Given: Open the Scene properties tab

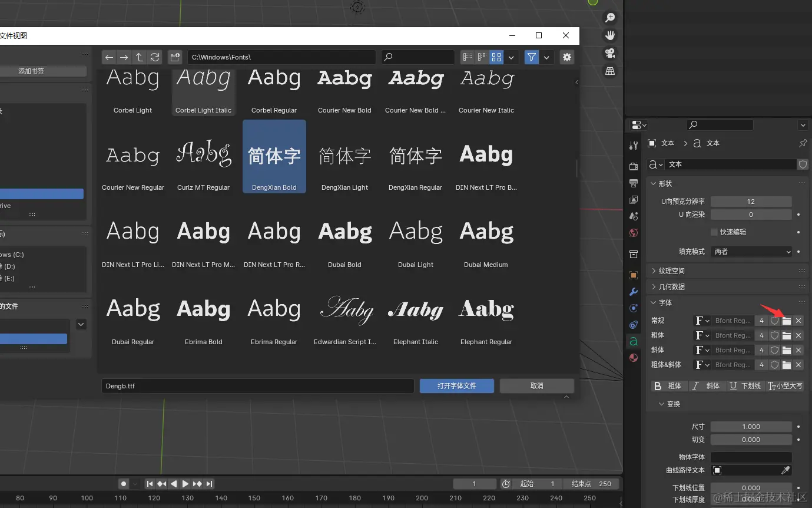Looking at the screenshot, I should point(634,216).
